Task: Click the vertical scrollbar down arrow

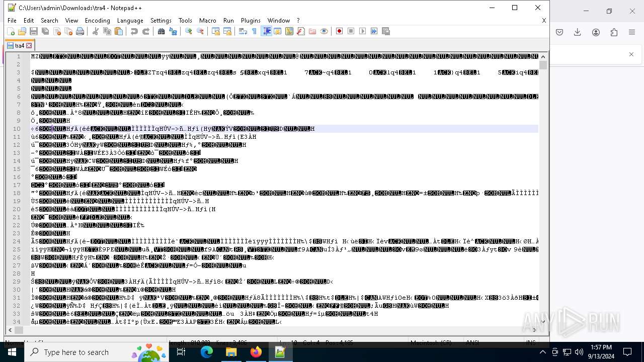Action: pyautogui.click(x=543, y=322)
